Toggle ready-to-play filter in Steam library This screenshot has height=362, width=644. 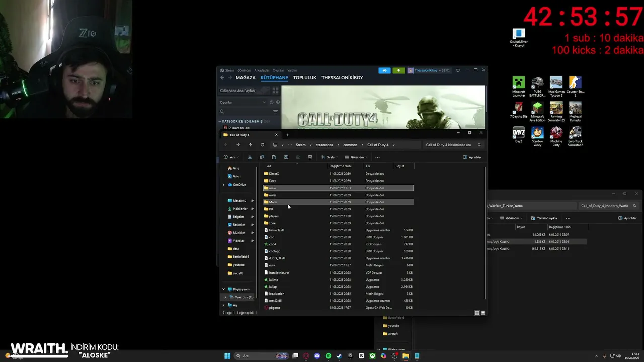tap(278, 102)
